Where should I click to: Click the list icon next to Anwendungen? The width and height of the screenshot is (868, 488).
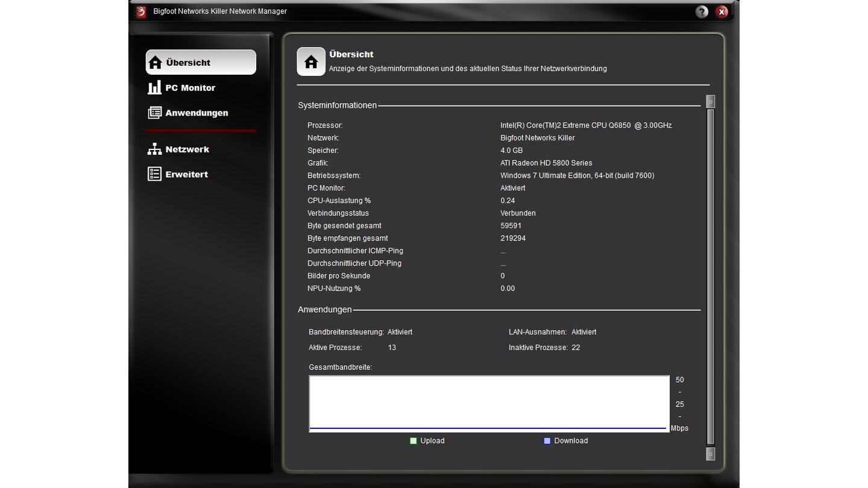154,113
